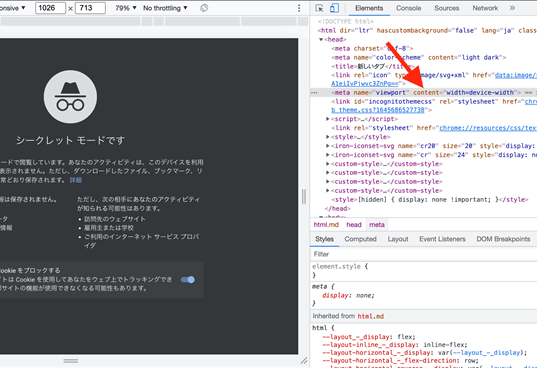Click the right edge resize handle of viewport
Screen dimensions: 537x368
pos(304,196)
